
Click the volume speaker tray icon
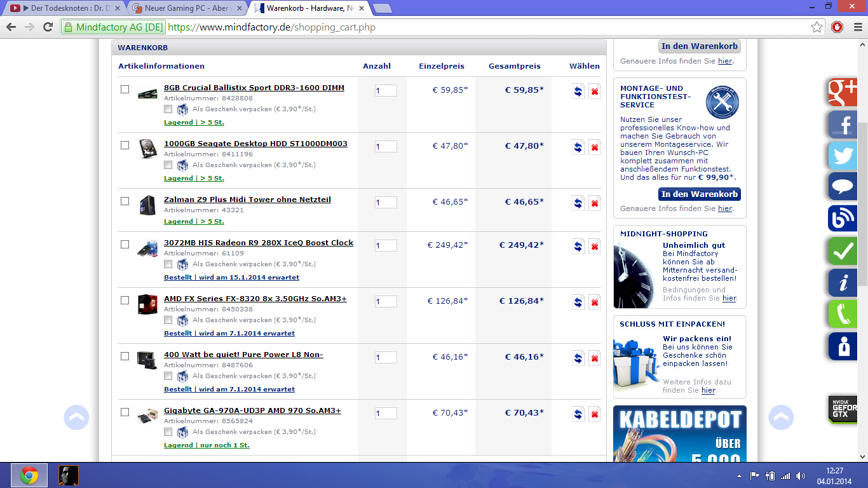[x=800, y=475]
